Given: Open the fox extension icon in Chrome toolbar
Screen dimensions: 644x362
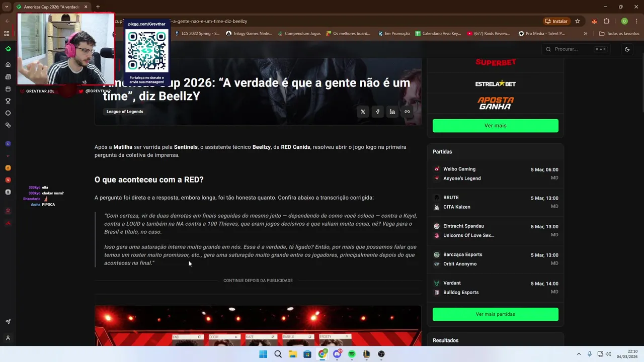Looking at the screenshot, I should point(594,21).
